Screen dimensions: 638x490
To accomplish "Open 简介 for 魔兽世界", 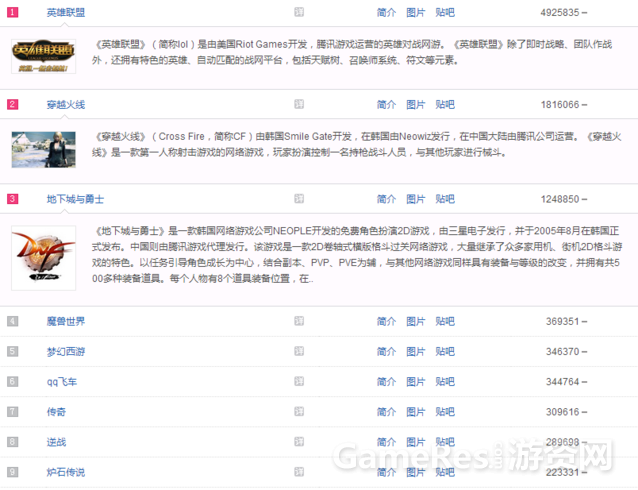I will click(x=386, y=321).
